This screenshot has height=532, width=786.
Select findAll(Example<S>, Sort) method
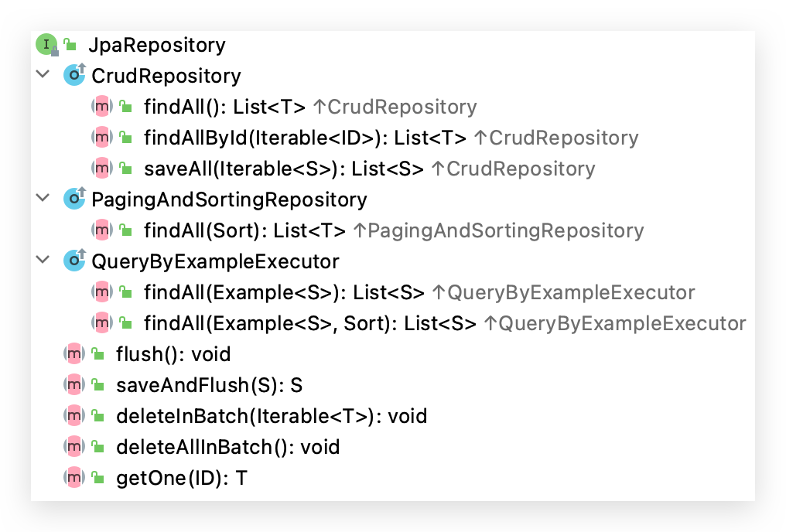point(309,324)
